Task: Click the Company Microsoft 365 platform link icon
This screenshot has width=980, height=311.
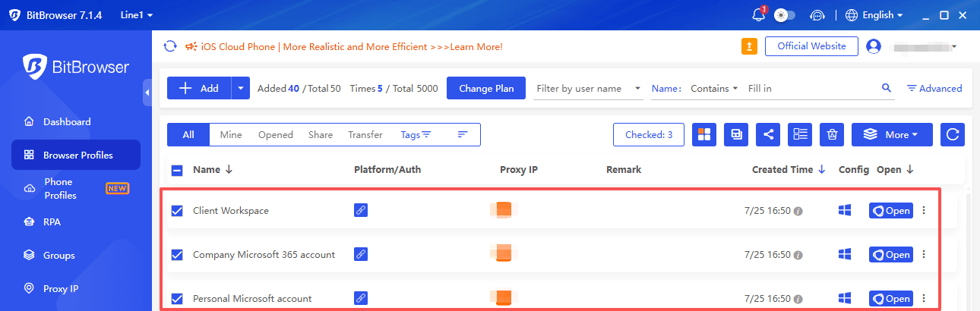Action: 361,254
